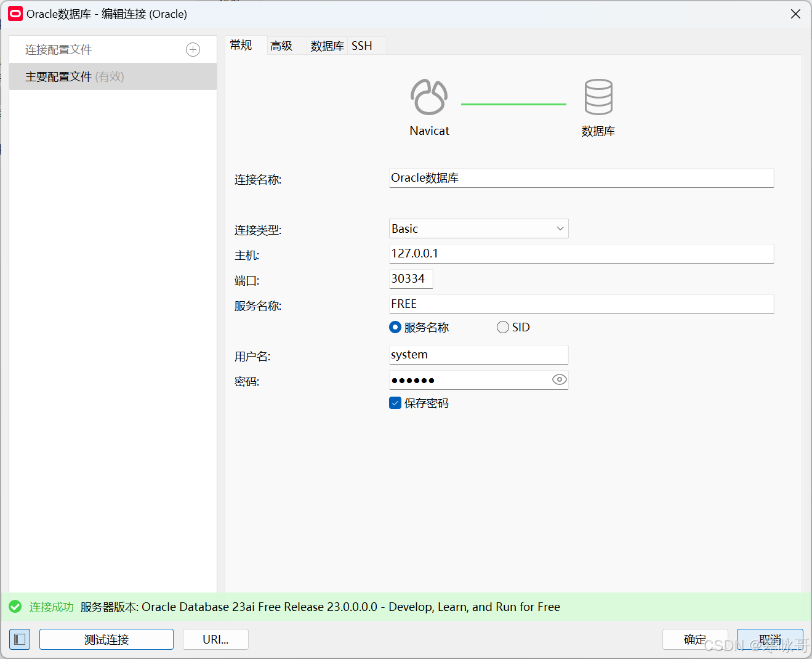The image size is (812, 659).
Task: Click the 测试连接 button
Action: (107, 639)
